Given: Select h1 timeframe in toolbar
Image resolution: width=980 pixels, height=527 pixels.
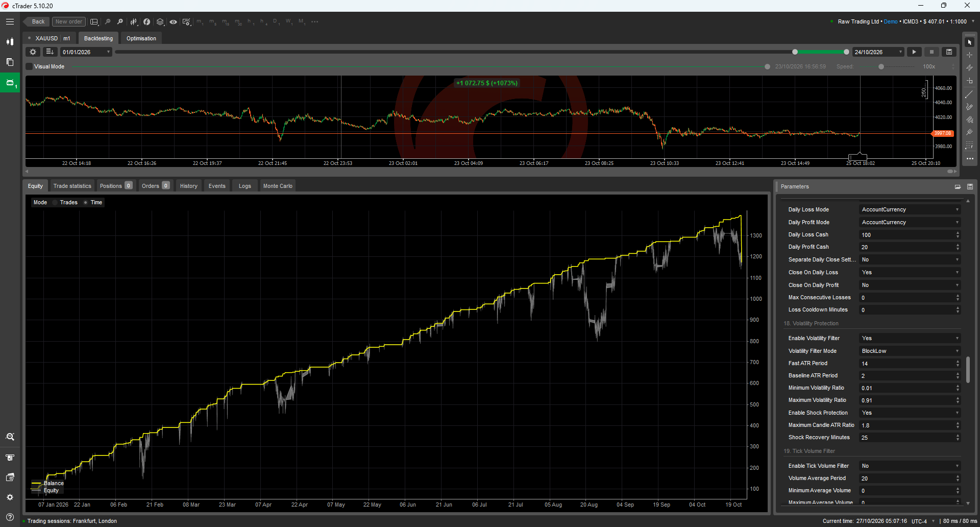Looking at the screenshot, I should coord(250,22).
